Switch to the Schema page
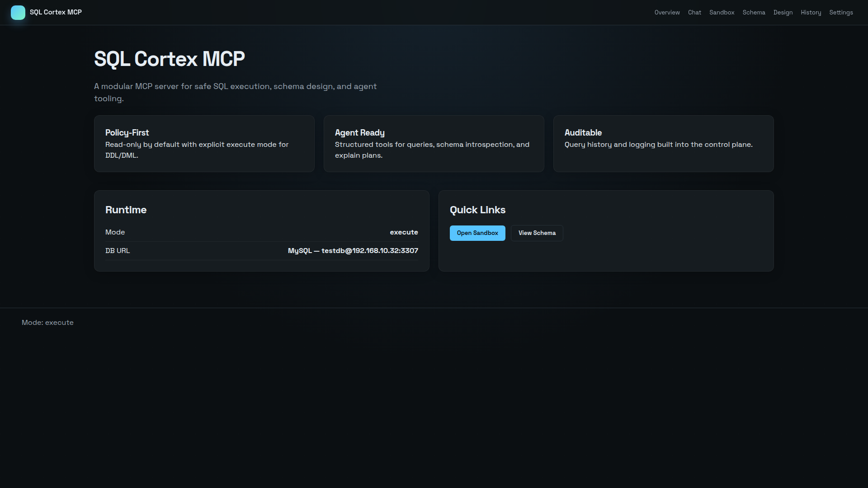The width and height of the screenshot is (868, 488). coord(754,13)
